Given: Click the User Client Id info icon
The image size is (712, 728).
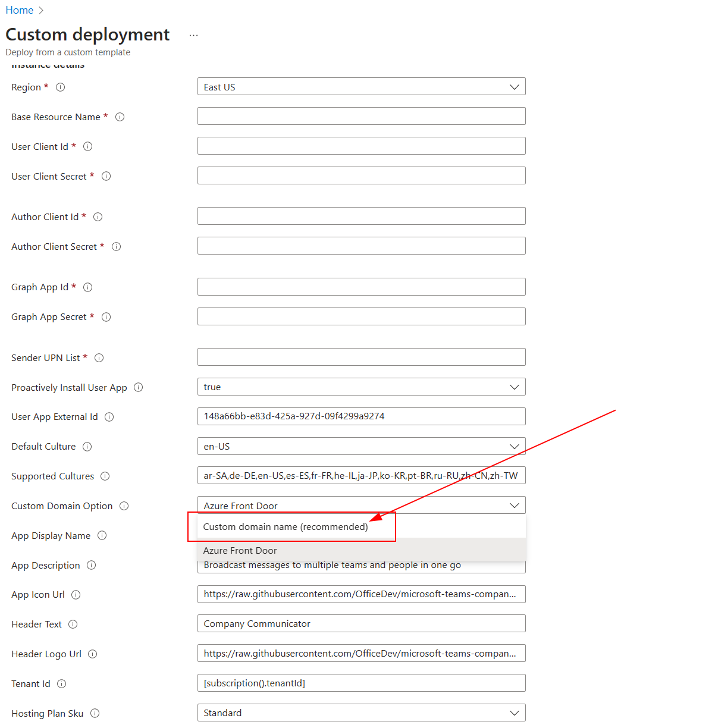Looking at the screenshot, I should tap(87, 146).
